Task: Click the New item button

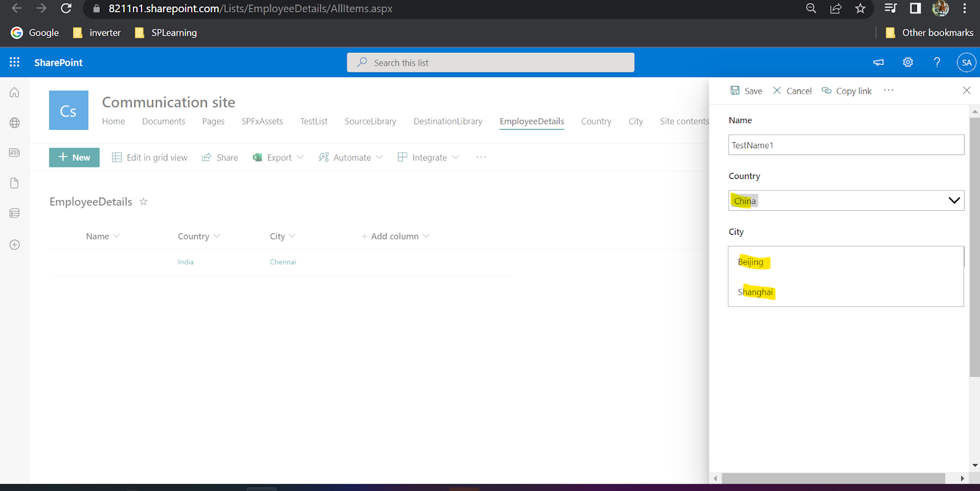Action: [74, 158]
